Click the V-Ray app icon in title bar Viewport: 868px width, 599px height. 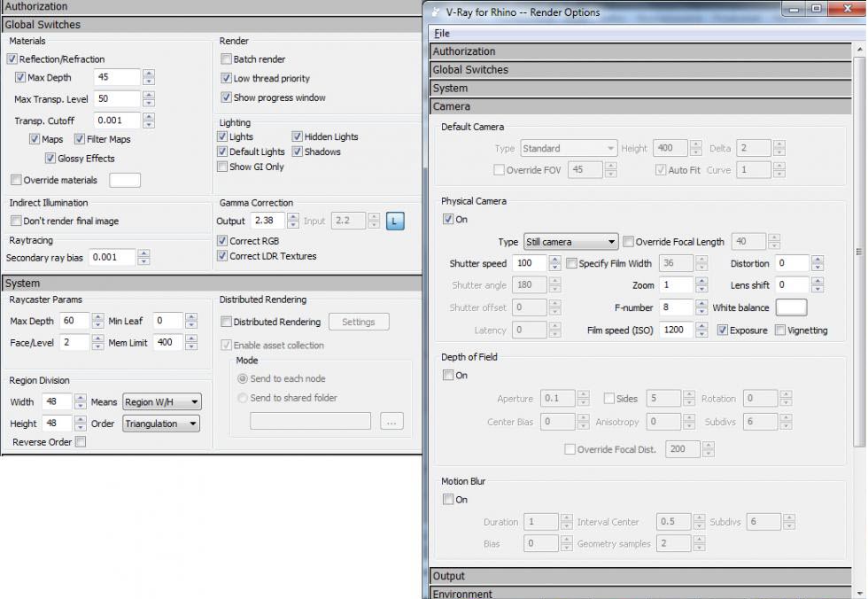tap(436, 12)
